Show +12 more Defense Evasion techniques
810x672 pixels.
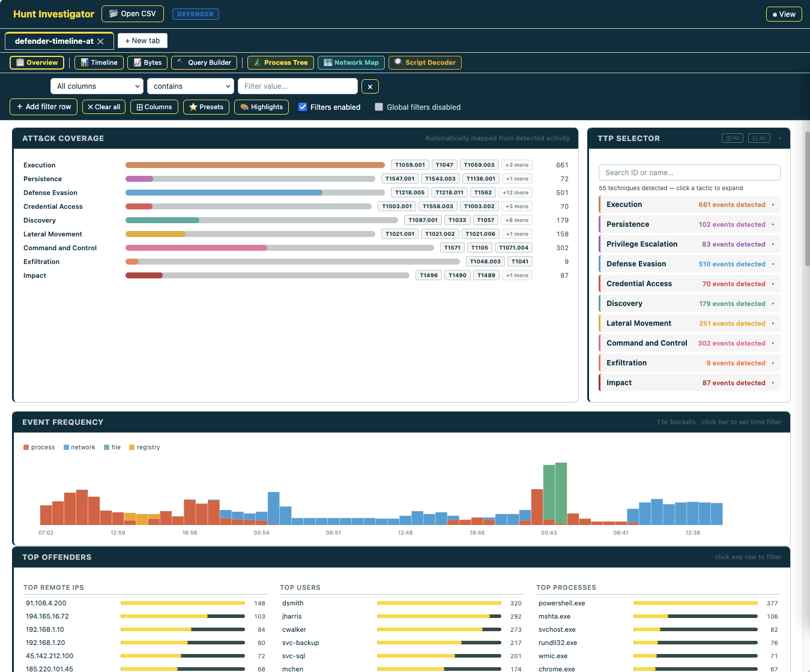tap(516, 193)
